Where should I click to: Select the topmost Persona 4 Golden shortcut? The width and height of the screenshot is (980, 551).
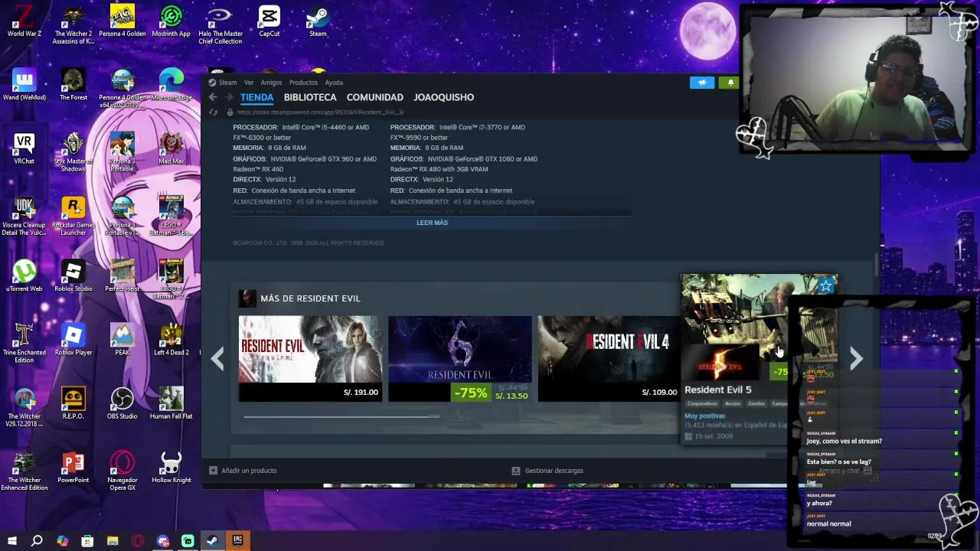coord(122,21)
